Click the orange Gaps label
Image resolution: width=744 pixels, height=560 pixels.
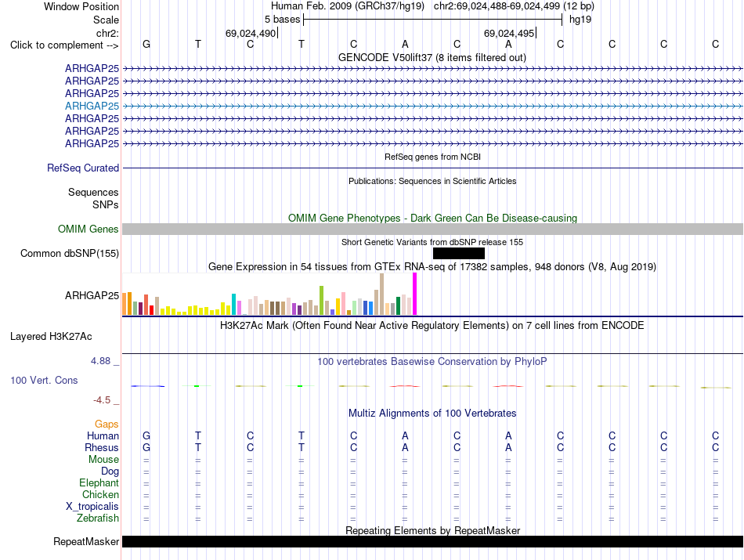tap(107, 425)
